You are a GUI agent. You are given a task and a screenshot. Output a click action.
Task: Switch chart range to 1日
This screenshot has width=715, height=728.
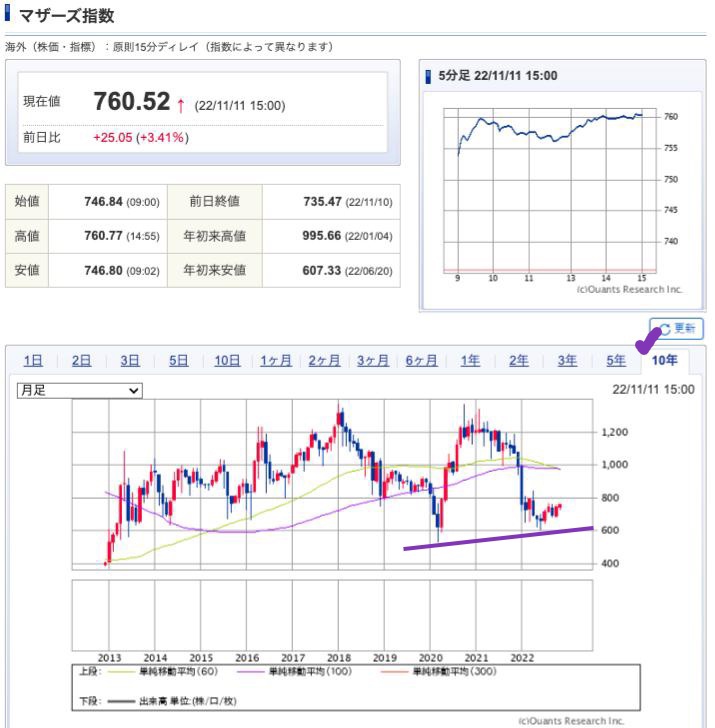click(x=33, y=360)
